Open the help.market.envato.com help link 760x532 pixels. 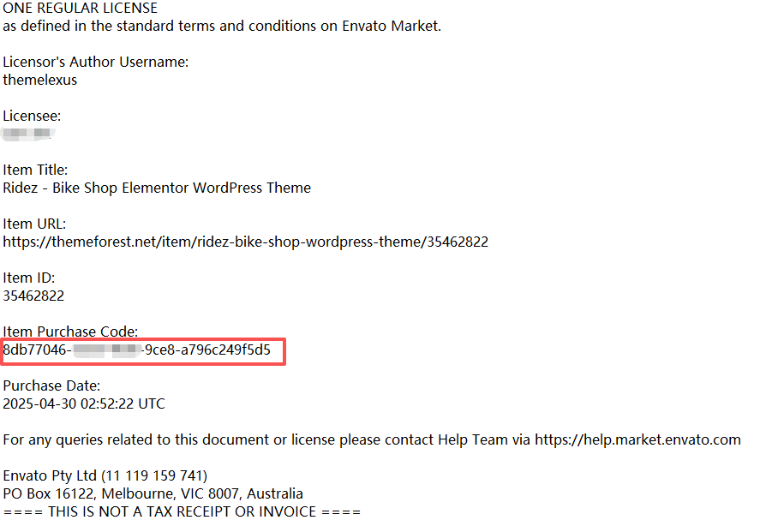tap(637, 439)
